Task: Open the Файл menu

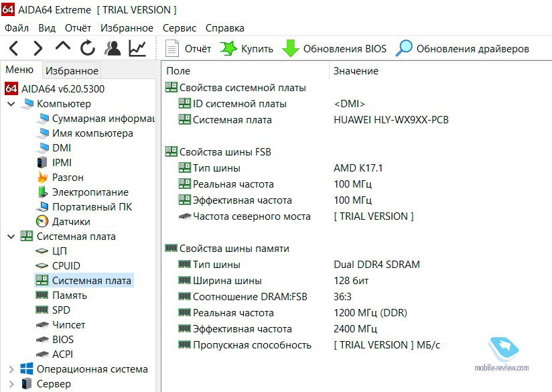Action: click(17, 28)
